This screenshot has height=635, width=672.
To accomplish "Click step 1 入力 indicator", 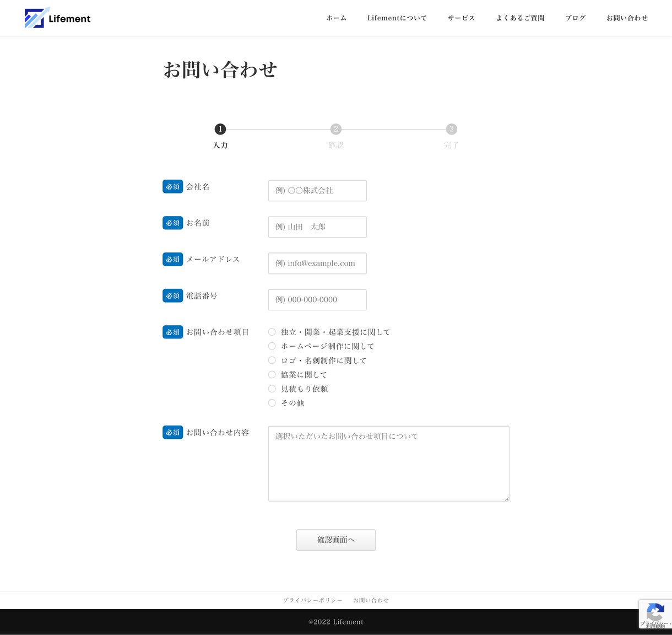I will coord(220,136).
